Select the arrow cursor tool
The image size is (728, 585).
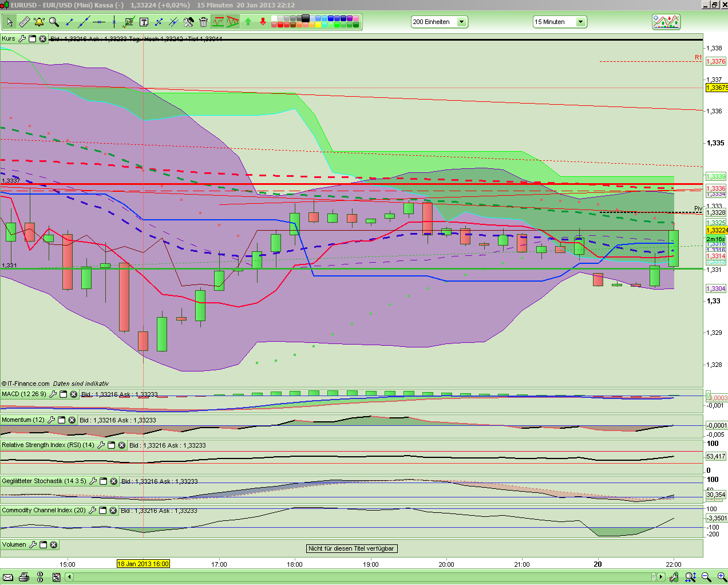9,22
